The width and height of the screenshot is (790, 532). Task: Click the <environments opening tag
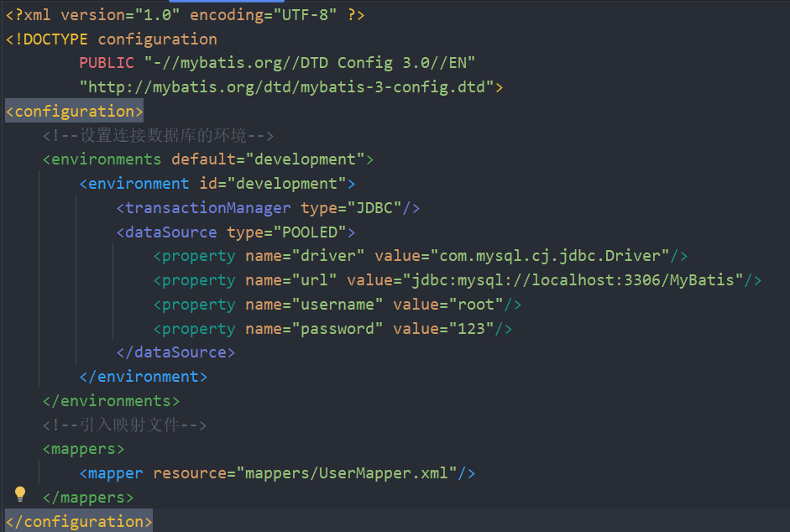coord(102,159)
